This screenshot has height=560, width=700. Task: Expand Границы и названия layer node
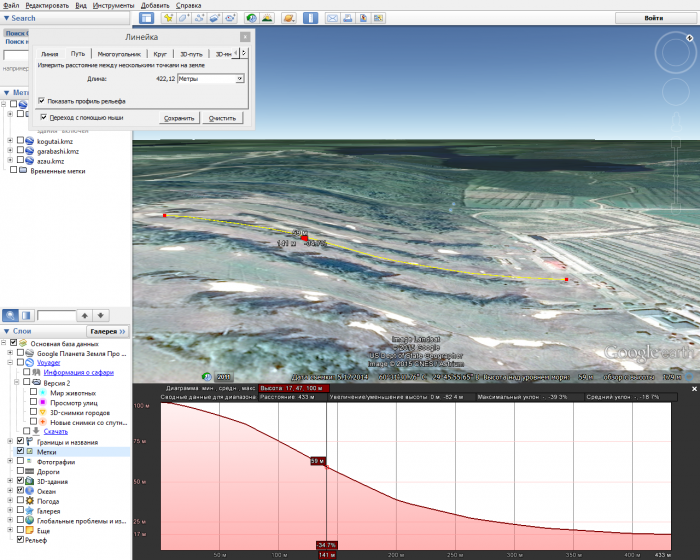(x=10, y=441)
